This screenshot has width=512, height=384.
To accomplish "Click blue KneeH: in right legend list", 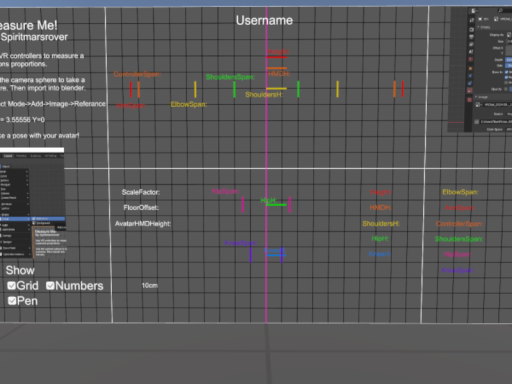I will click(x=380, y=254).
